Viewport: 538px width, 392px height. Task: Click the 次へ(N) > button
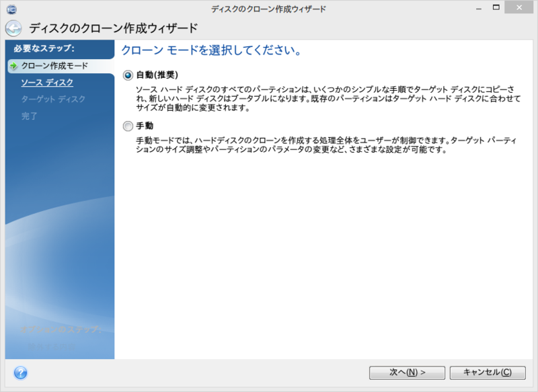[408, 373]
